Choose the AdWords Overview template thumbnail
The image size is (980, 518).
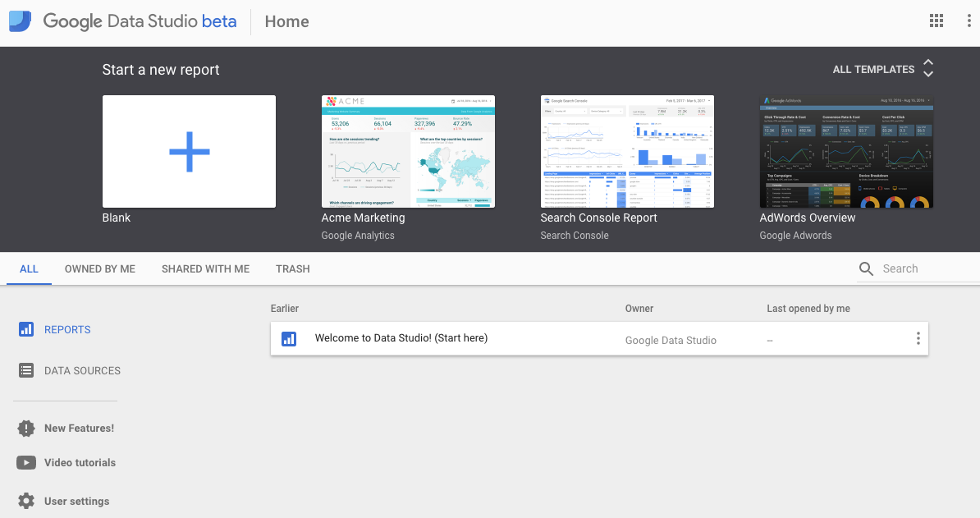[x=846, y=152]
